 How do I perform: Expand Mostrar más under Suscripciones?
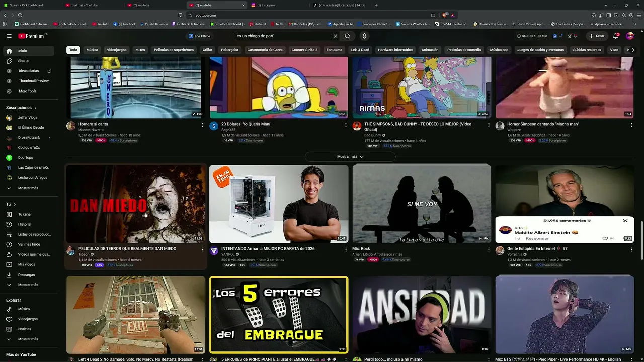tap(28, 188)
